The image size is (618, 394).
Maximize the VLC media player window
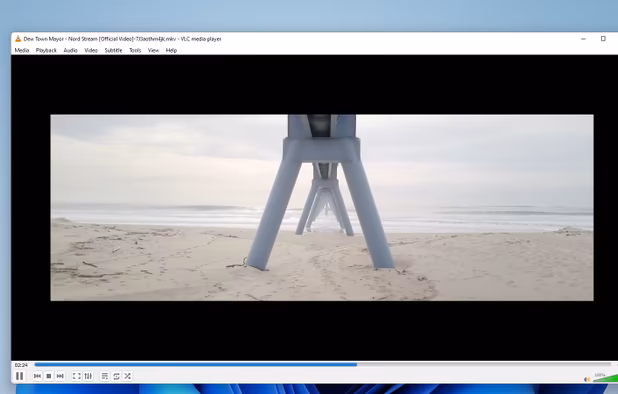tap(603, 39)
